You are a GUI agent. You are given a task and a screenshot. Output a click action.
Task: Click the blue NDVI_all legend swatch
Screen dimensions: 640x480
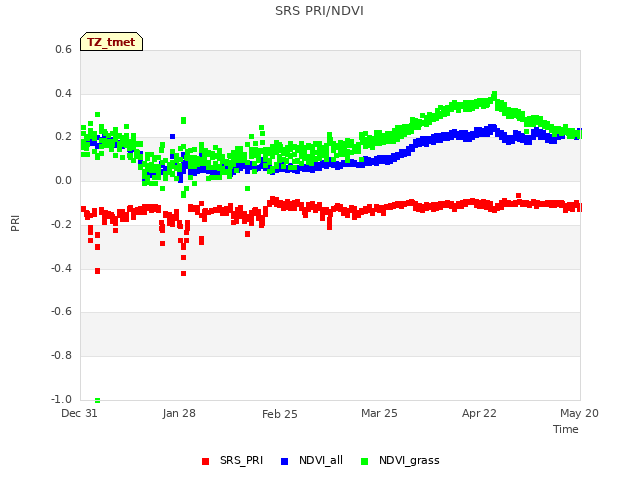(x=284, y=461)
